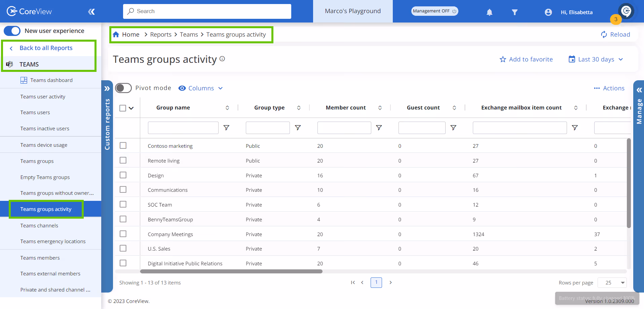The width and height of the screenshot is (644, 309).
Task: Apply the Member count column filter icon
Action: tap(379, 128)
